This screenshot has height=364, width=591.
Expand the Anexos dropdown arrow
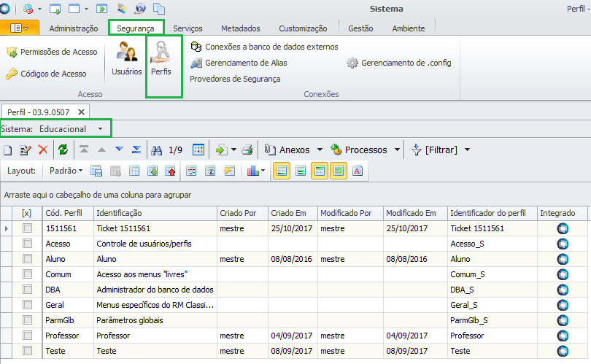(x=320, y=150)
